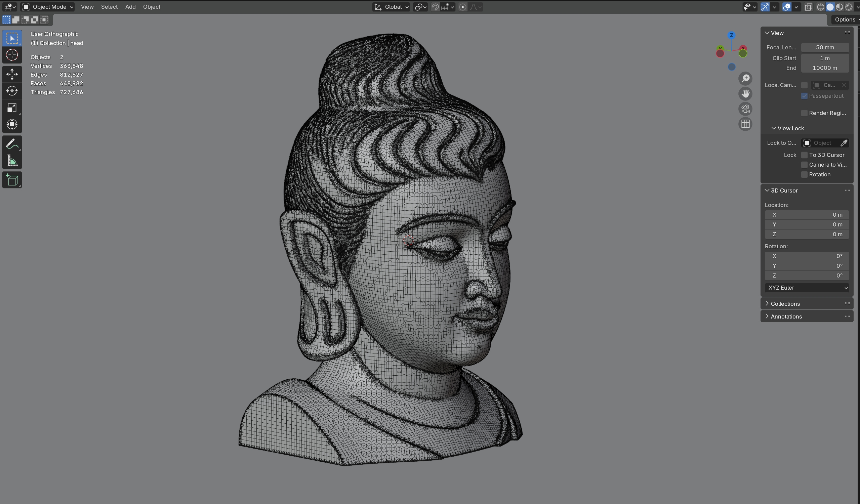The image size is (860, 504).
Task: Click the 3D Cursor tool
Action: click(12, 55)
